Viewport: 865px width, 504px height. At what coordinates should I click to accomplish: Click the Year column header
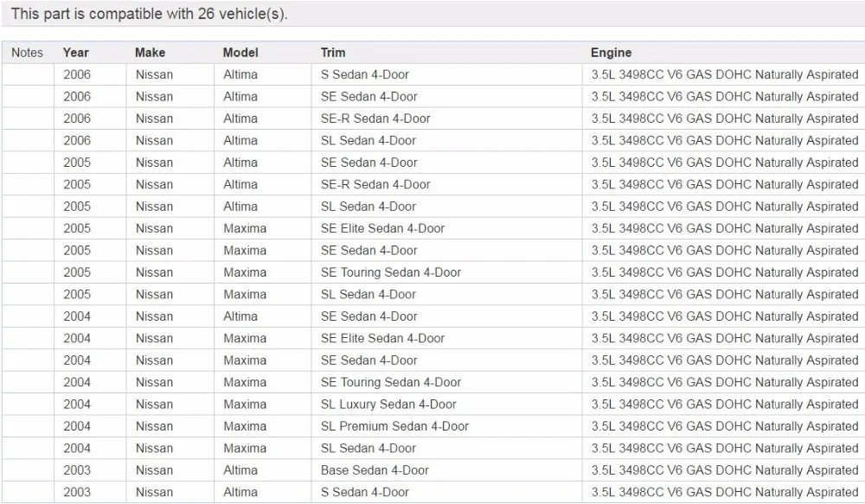(75, 53)
